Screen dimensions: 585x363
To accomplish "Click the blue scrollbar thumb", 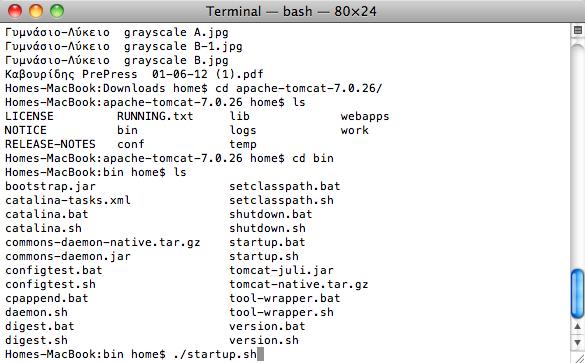I will click(x=578, y=294).
